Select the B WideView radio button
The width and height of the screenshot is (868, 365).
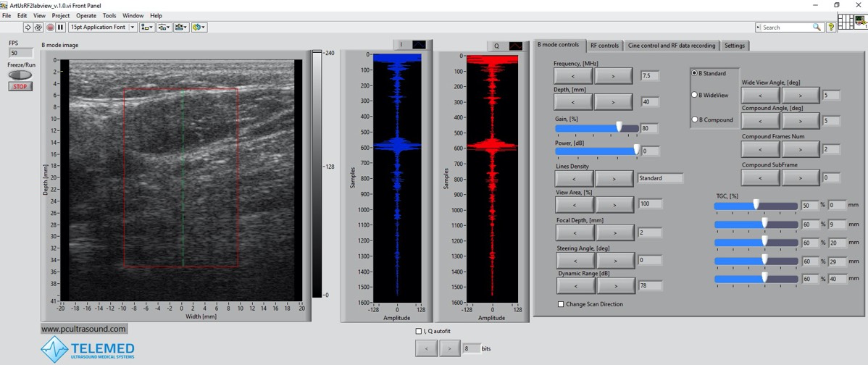694,95
